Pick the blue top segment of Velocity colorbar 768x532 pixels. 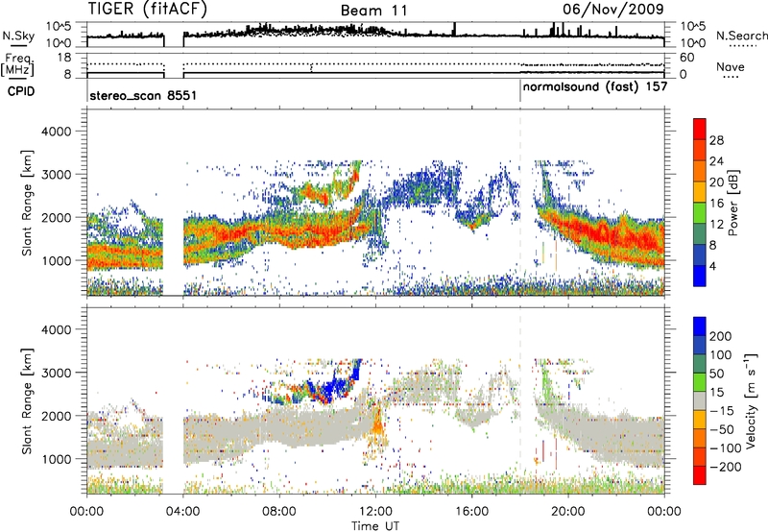700,326
